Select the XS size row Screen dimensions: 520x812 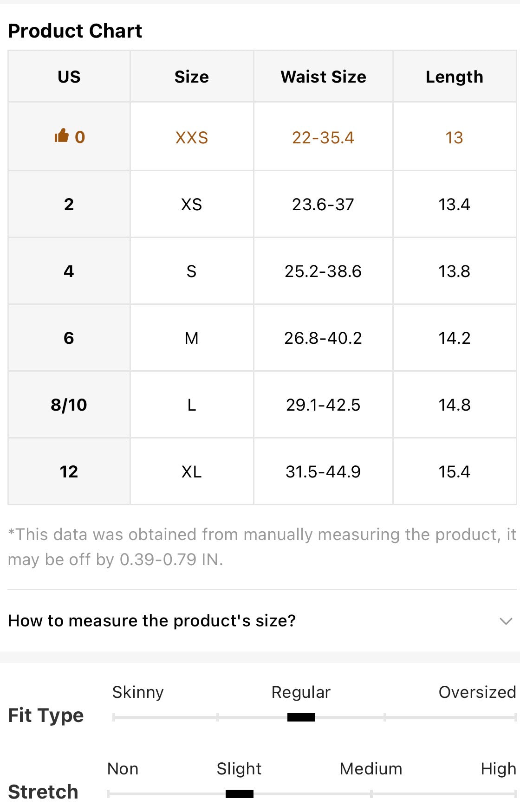coord(262,204)
